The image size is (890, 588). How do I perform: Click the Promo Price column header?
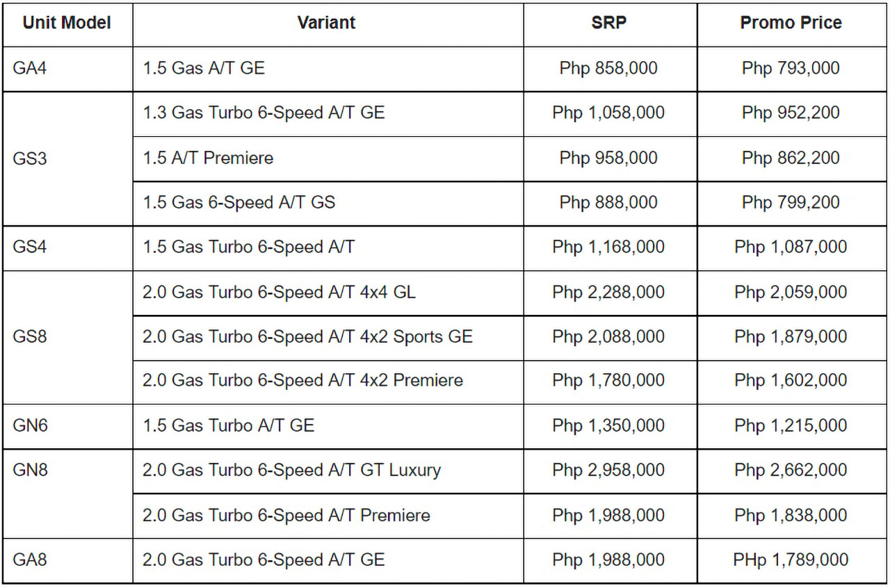[791, 23]
